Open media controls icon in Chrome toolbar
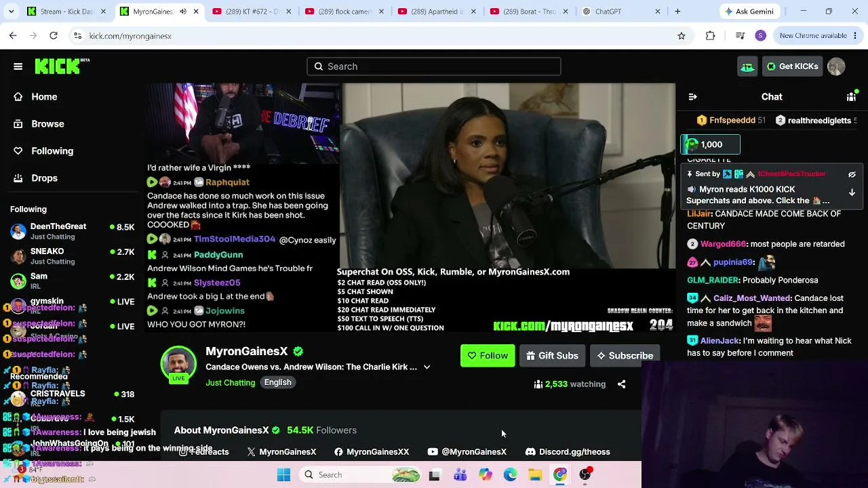This screenshot has width=868, height=488. (x=740, y=36)
